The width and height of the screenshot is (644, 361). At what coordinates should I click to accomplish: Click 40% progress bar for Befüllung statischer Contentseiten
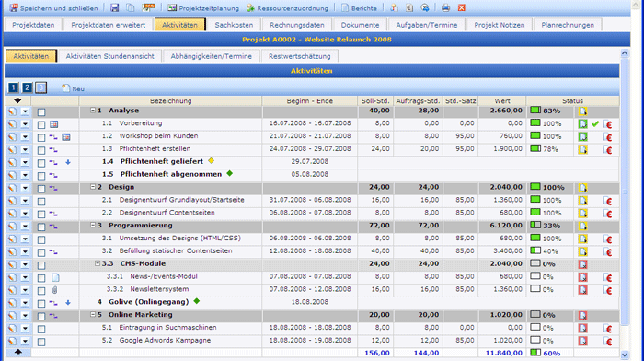535,250
